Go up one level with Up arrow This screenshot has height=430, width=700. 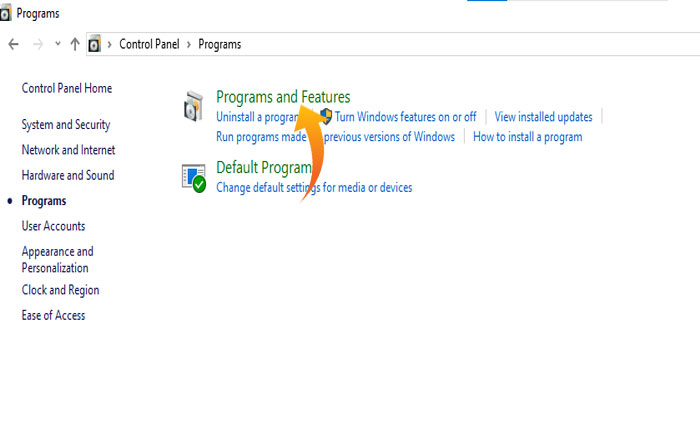(75, 44)
